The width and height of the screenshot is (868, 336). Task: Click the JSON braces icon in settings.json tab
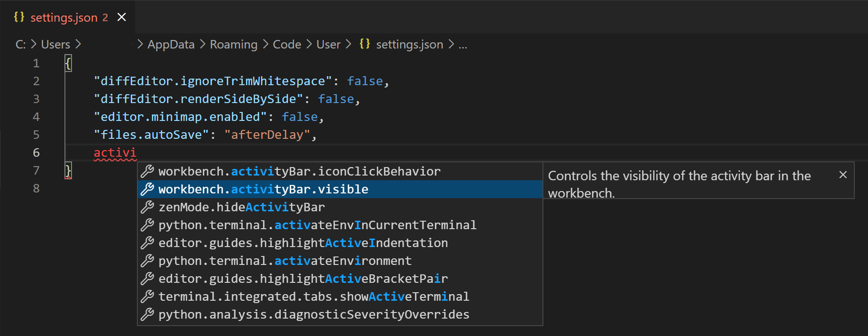point(19,17)
